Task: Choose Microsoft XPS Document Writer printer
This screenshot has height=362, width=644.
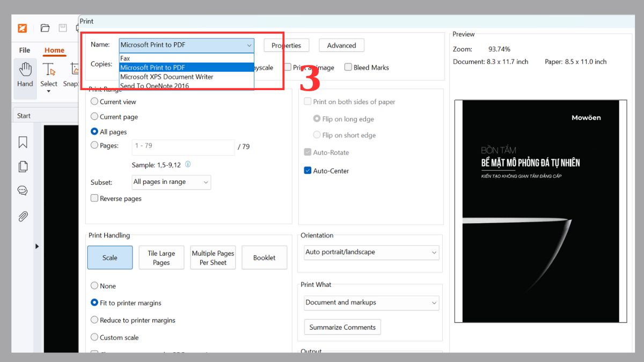Action: (167, 77)
